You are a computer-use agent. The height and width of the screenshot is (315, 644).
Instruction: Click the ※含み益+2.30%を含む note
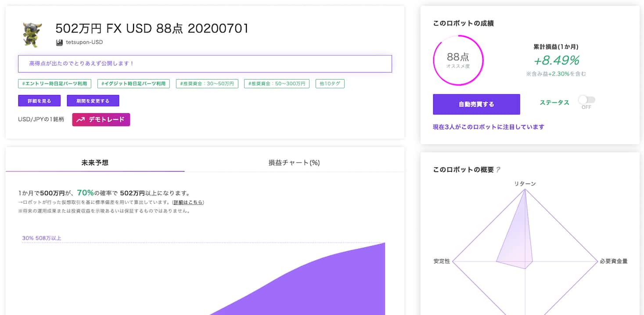coord(556,74)
